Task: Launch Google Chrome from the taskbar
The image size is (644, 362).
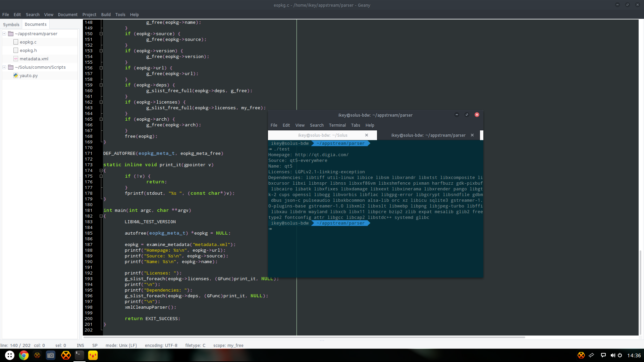Action: 24,355
